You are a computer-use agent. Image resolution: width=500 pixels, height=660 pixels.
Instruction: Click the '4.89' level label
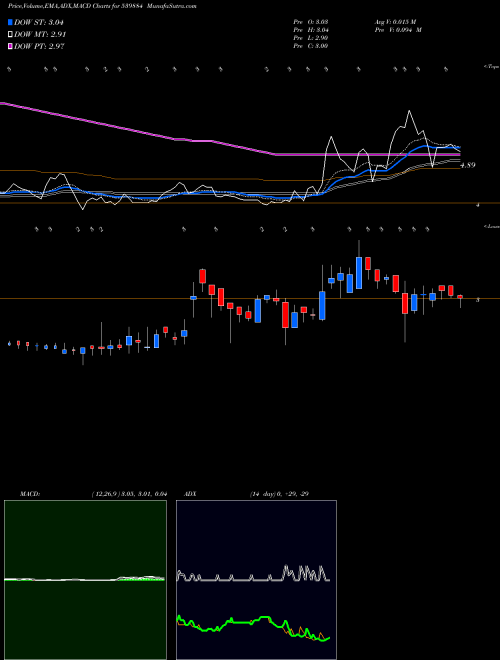(468, 165)
